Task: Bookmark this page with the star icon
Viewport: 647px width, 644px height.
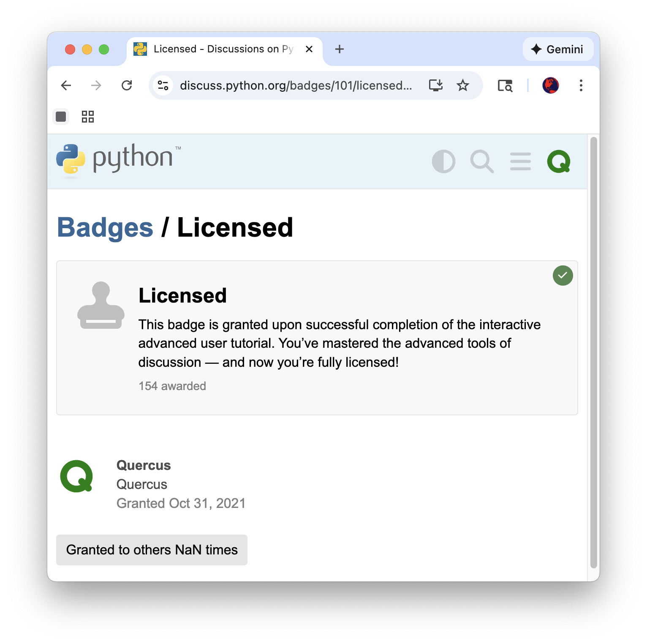Action: point(463,85)
